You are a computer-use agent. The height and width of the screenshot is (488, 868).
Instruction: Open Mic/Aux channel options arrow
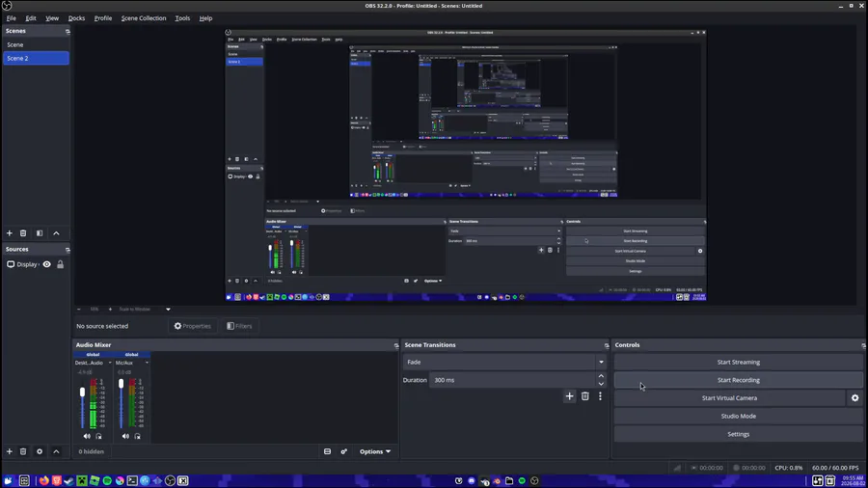pyautogui.click(x=147, y=363)
